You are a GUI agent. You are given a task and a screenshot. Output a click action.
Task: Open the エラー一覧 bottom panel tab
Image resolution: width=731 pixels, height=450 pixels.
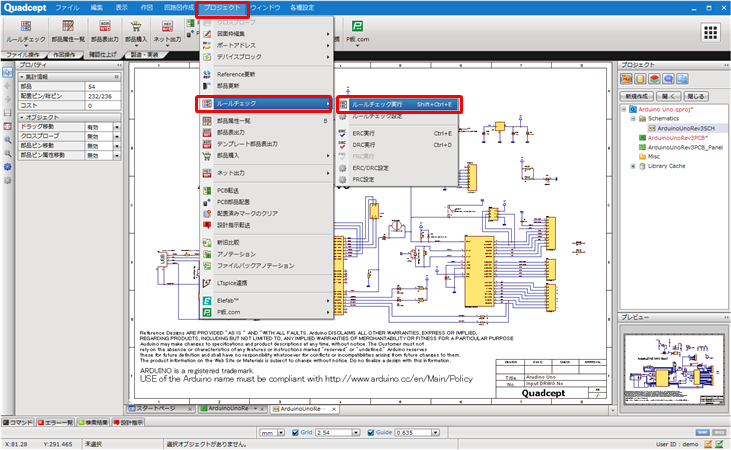(55, 422)
